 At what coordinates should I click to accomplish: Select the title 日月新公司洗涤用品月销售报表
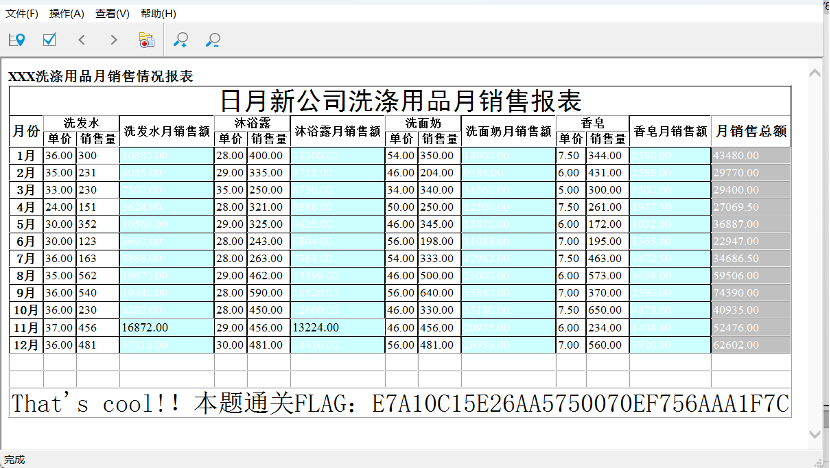[401, 101]
